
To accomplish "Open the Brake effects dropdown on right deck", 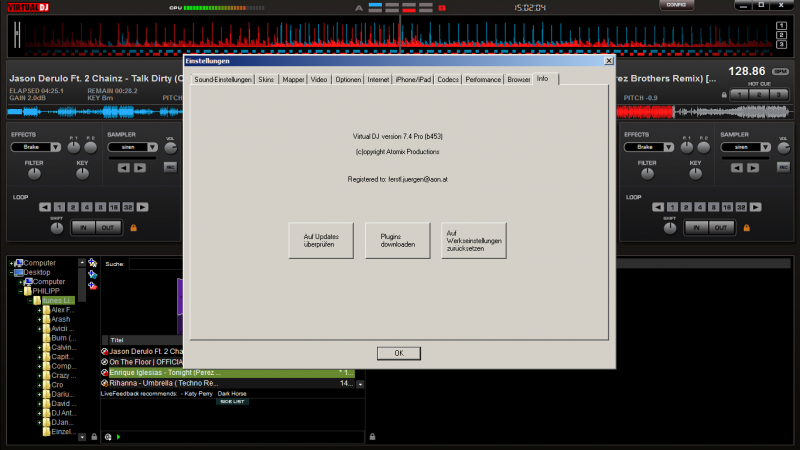I will tap(668, 147).
